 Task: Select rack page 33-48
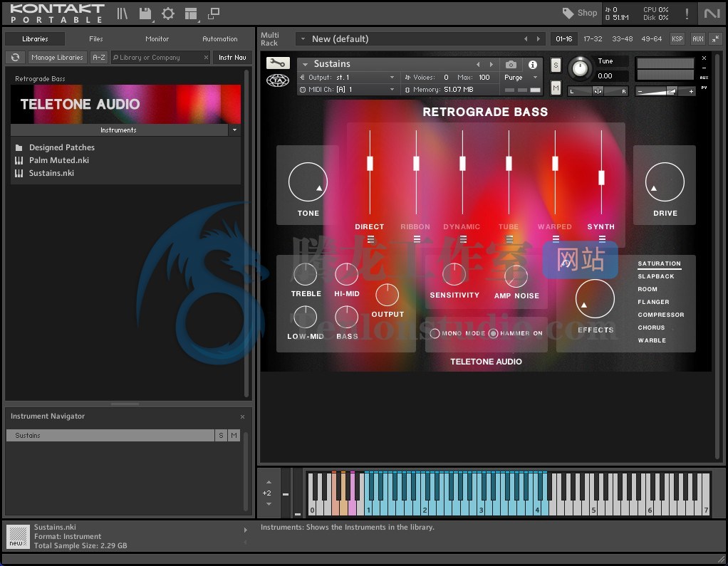(x=622, y=39)
